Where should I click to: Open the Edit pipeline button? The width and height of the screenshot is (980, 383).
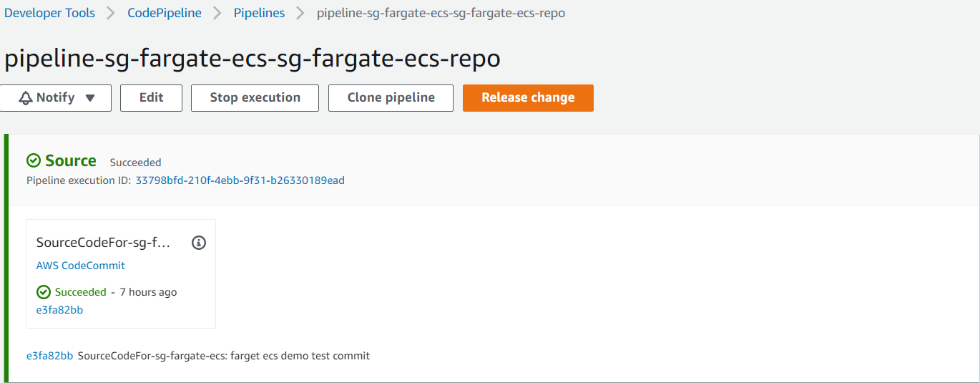point(151,98)
